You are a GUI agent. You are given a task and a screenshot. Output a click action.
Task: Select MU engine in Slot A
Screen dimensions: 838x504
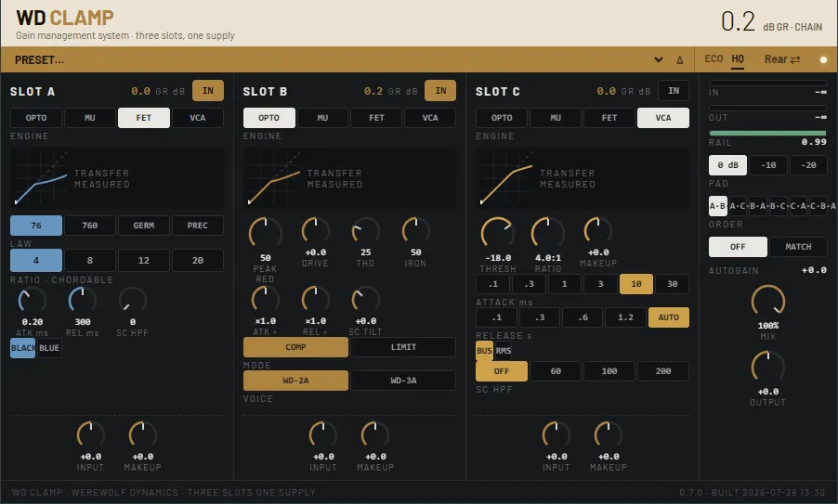(x=90, y=118)
